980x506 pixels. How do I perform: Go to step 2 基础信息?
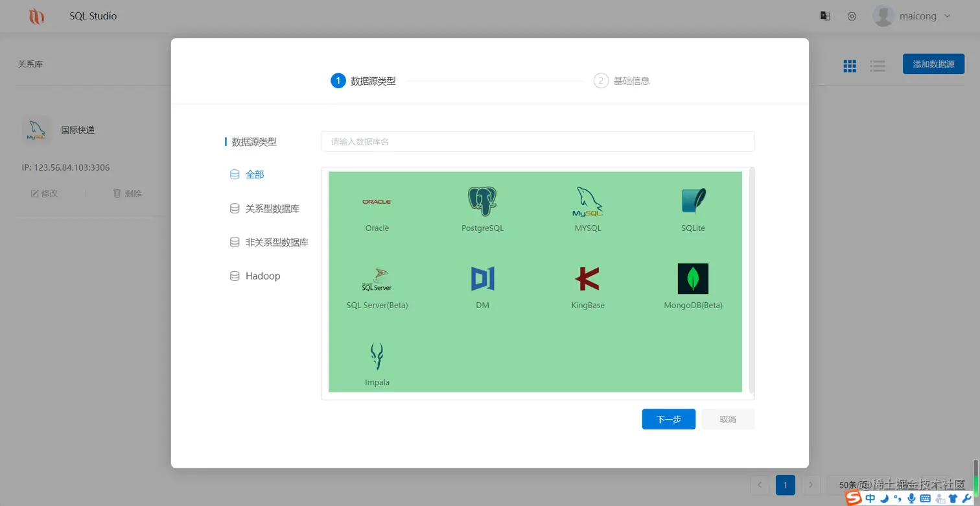pos(622,81)
